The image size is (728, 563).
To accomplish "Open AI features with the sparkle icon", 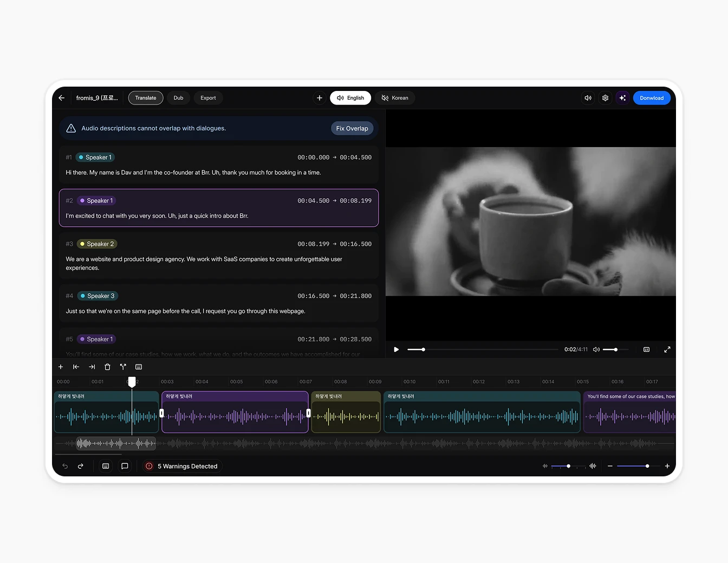I will (622, 98).
